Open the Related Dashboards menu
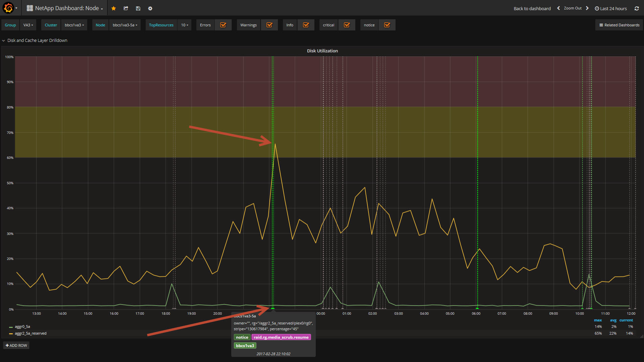The image size is (644, 362). [619, 25]
